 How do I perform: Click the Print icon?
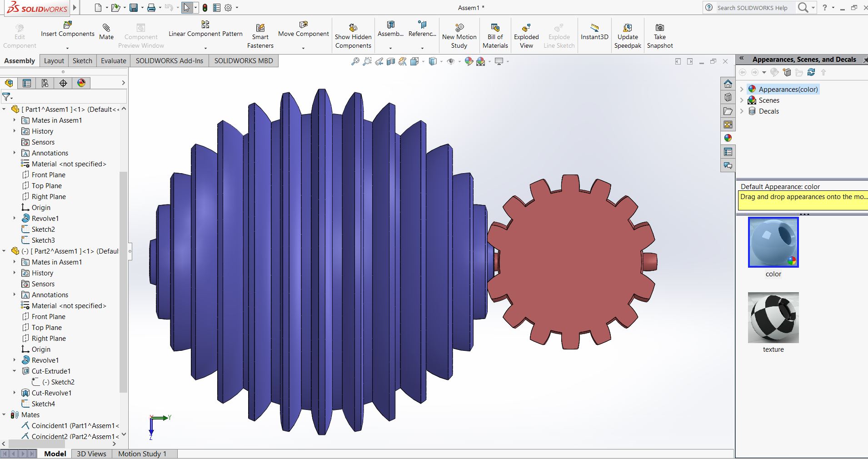(x=151, y=8)
